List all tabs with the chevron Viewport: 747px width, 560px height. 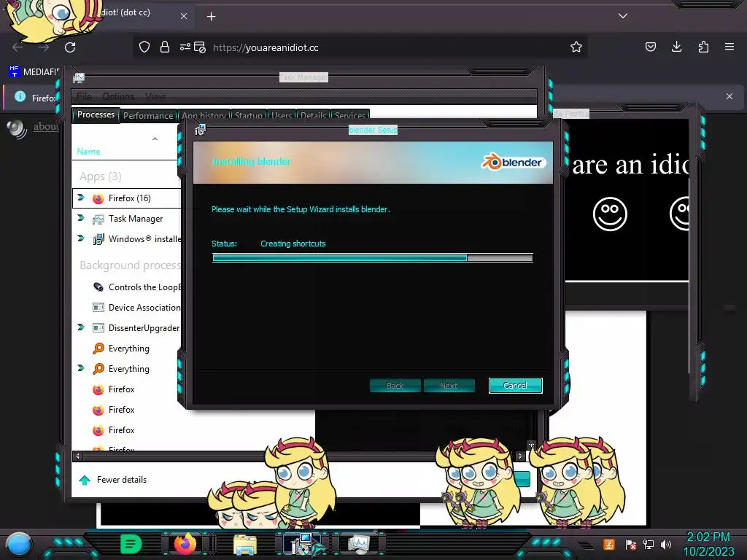coord(623,16)
